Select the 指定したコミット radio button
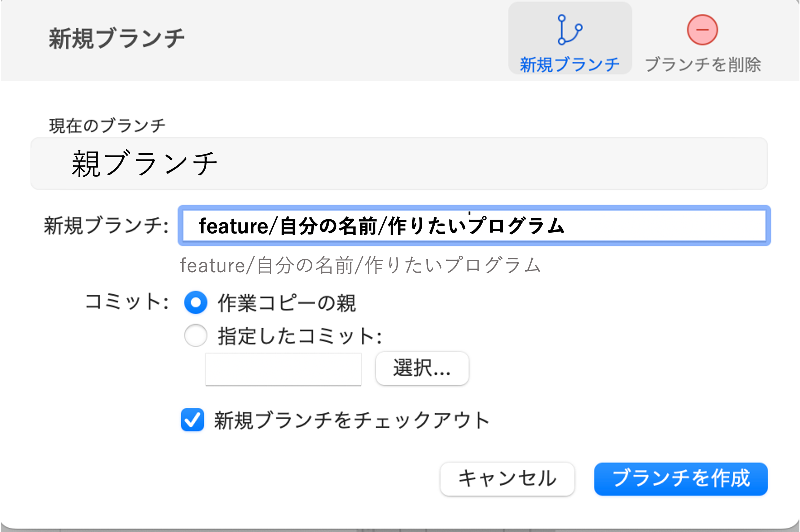This screenshot has height=532, width=800. [195, 335]
